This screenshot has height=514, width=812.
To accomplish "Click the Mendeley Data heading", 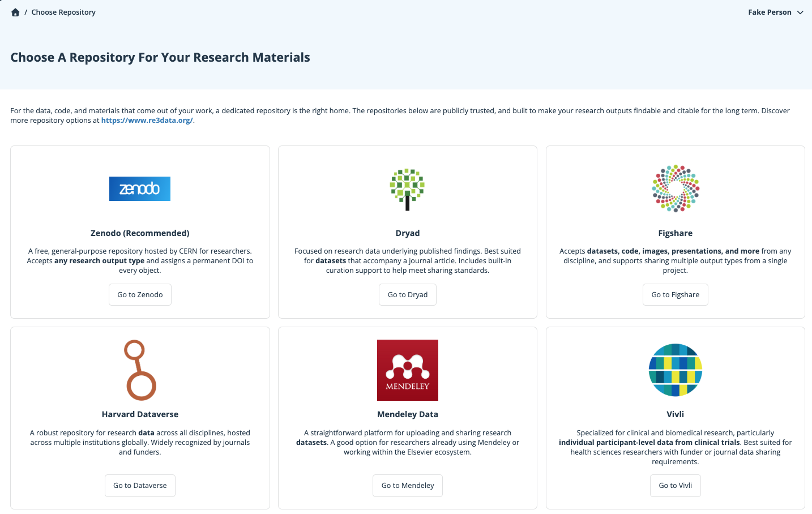I will pos(408,414).
